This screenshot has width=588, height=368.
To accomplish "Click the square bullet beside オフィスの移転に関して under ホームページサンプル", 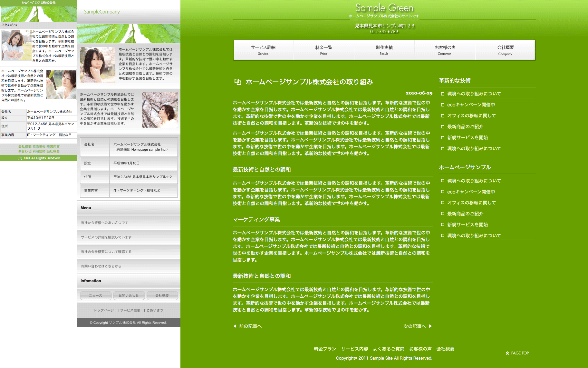I will pos(443,203).
